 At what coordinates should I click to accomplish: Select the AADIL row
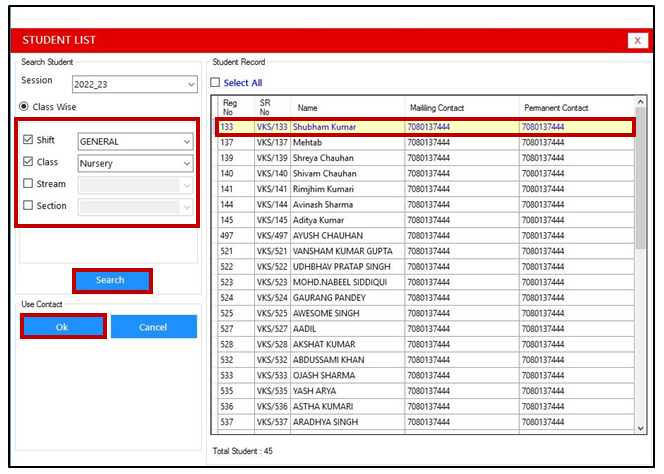point(426,329)
